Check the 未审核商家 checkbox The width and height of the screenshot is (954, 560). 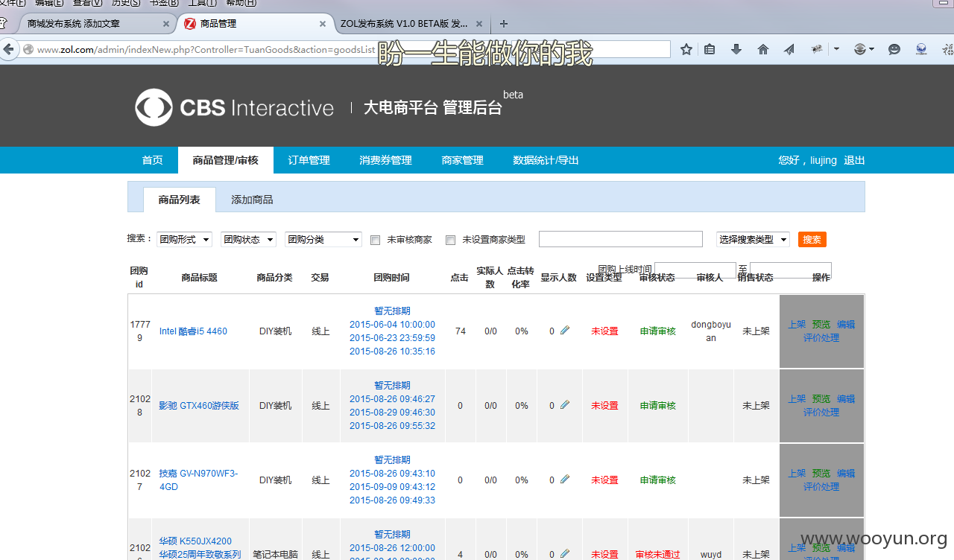coord(376,240)
